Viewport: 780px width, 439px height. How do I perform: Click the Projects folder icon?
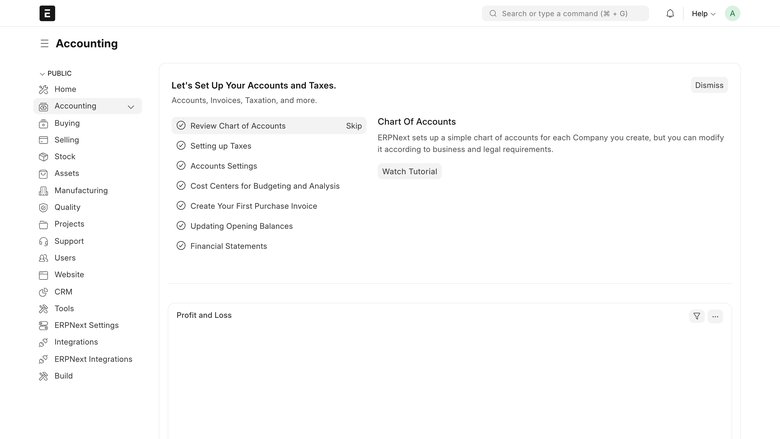click(x=44, y=224)
